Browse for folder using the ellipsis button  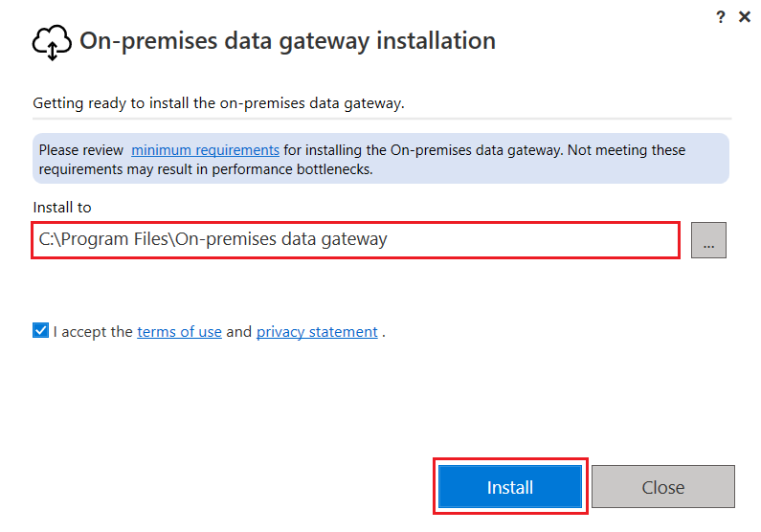click(708, 241)
